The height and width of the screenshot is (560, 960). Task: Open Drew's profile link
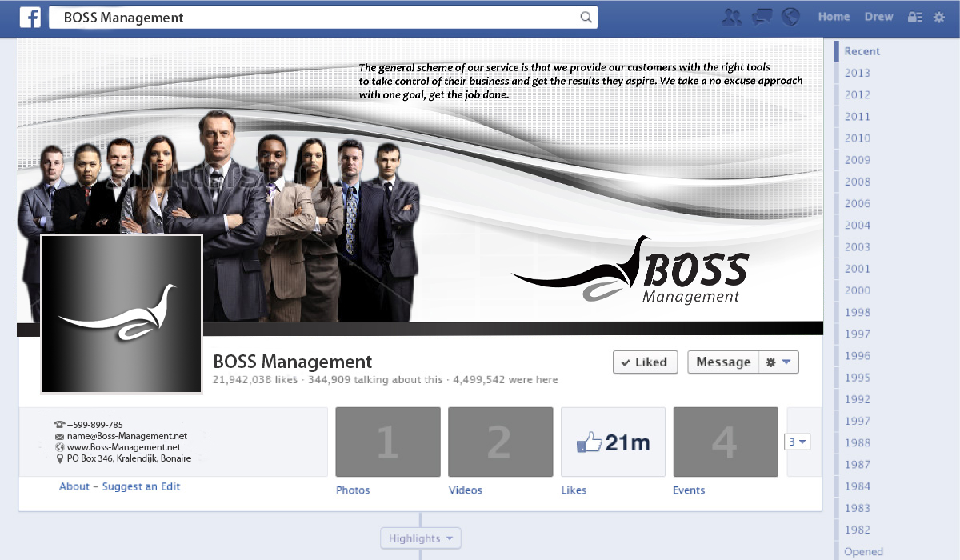click(878, 17)
